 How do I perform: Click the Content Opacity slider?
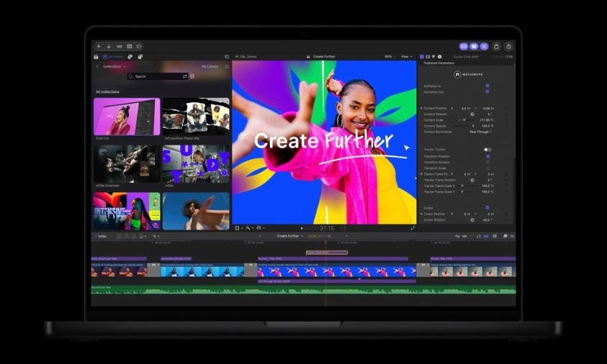466,126
